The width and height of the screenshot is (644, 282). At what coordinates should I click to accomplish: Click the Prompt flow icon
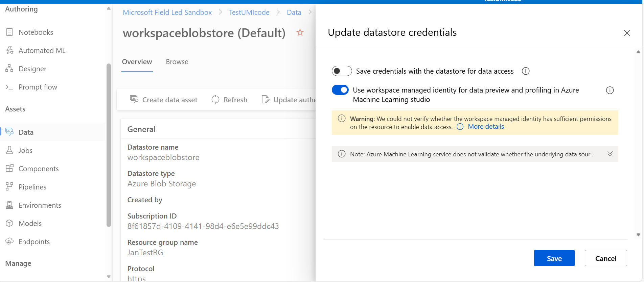click(9, 87)
